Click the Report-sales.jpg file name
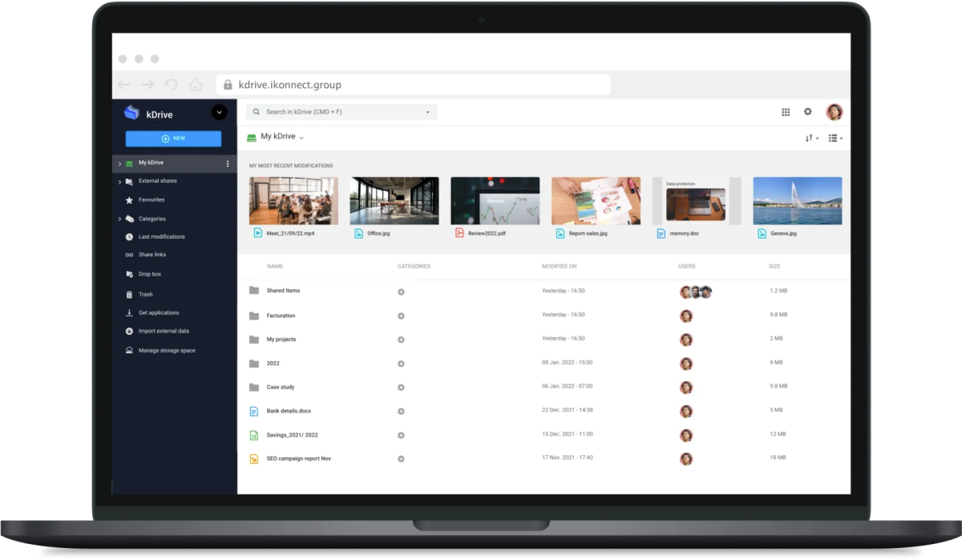The image size is (962, 560). tap(588, 234)
